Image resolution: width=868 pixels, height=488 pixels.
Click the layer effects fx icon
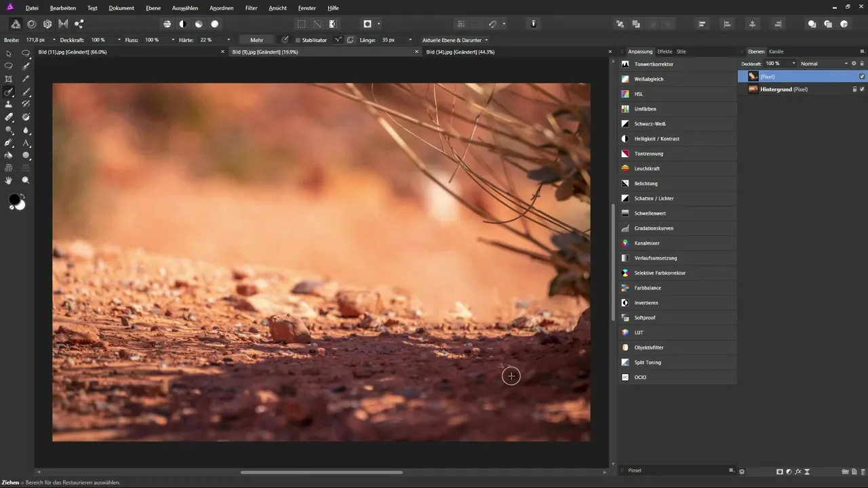click(798, 471)
